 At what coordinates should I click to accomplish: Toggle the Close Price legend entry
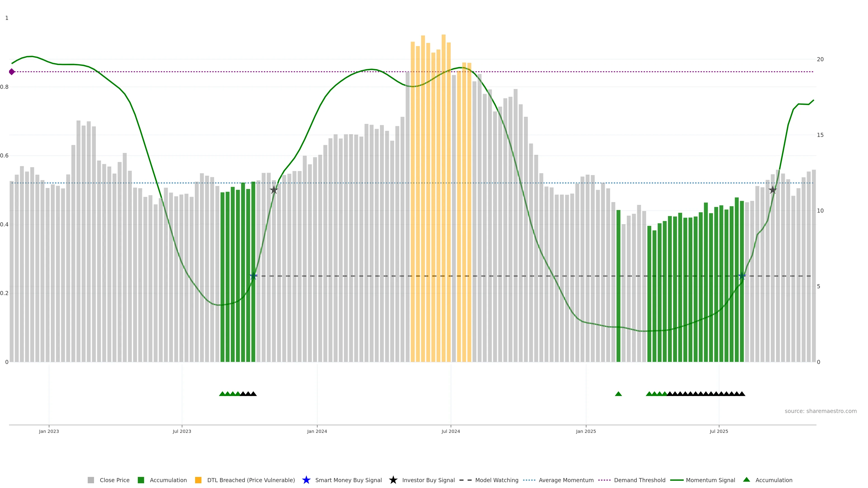114,480
